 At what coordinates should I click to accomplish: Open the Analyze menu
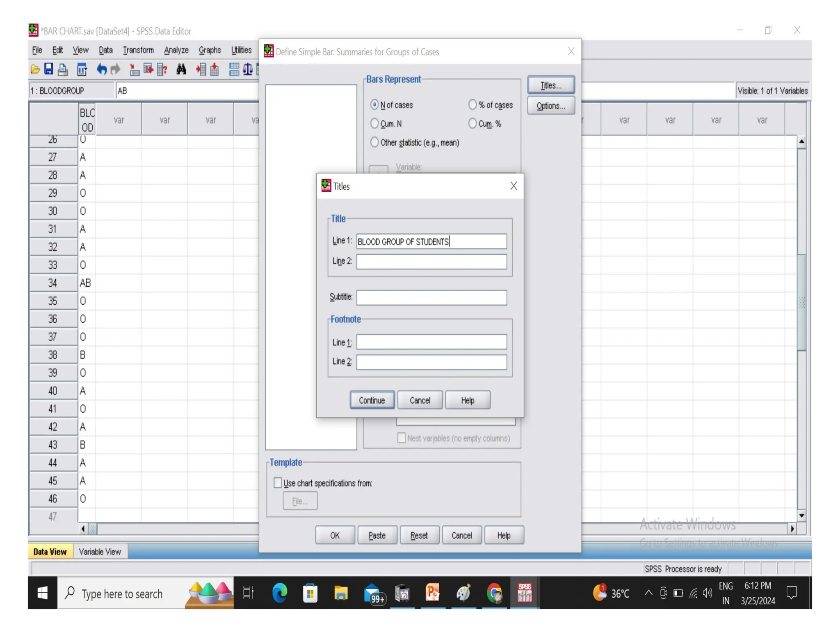pos(176,50)
